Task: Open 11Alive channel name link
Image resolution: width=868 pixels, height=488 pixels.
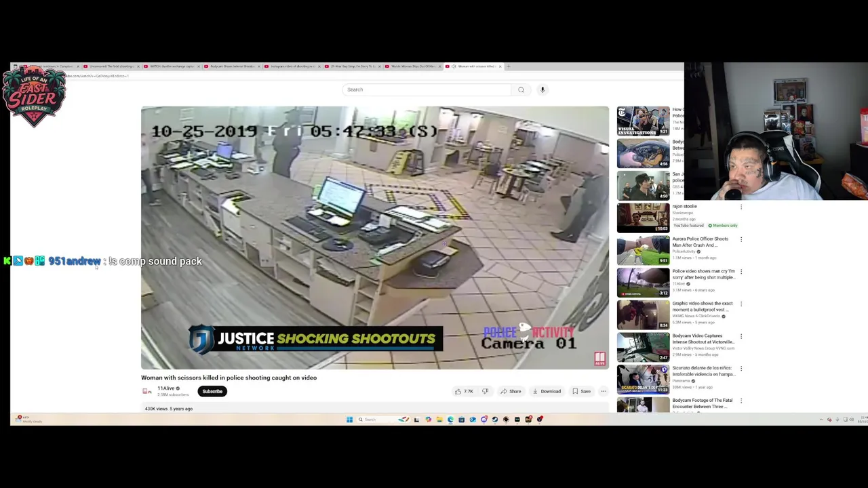Action: 166,388
